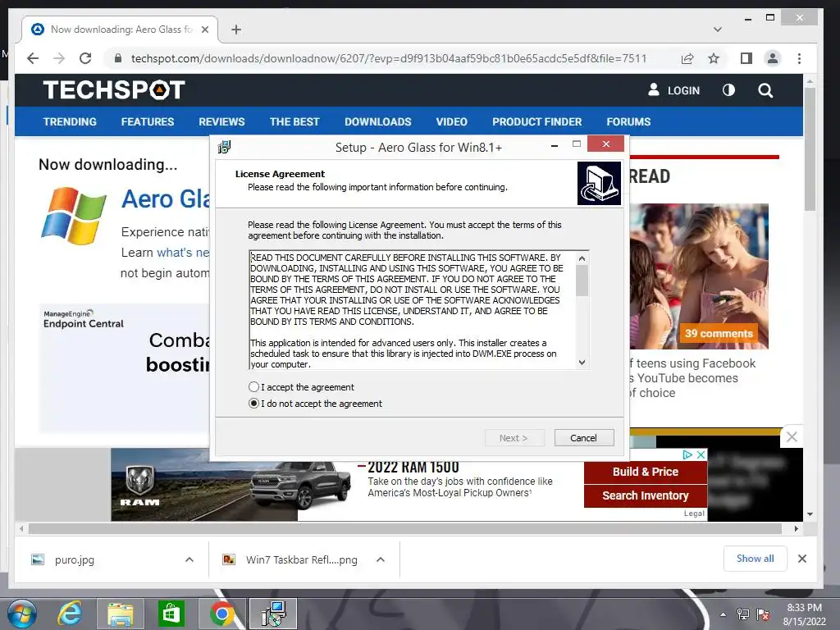Viewport: 840px width, 630px height.
Task: Click 'Show all' downloads button
Action: [x=755, y=558]
